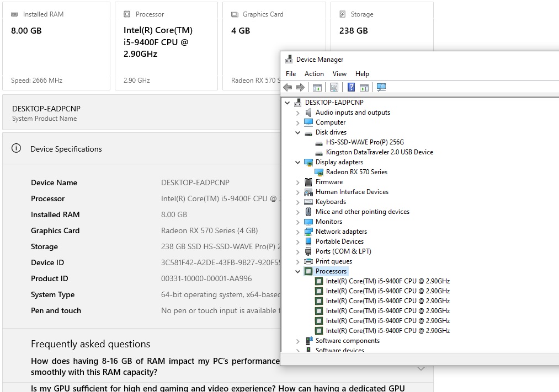This screenshot has height=392, width=559.
Task: Open FAQ about 8-16 GB of RAM
Action: (155, 367)
